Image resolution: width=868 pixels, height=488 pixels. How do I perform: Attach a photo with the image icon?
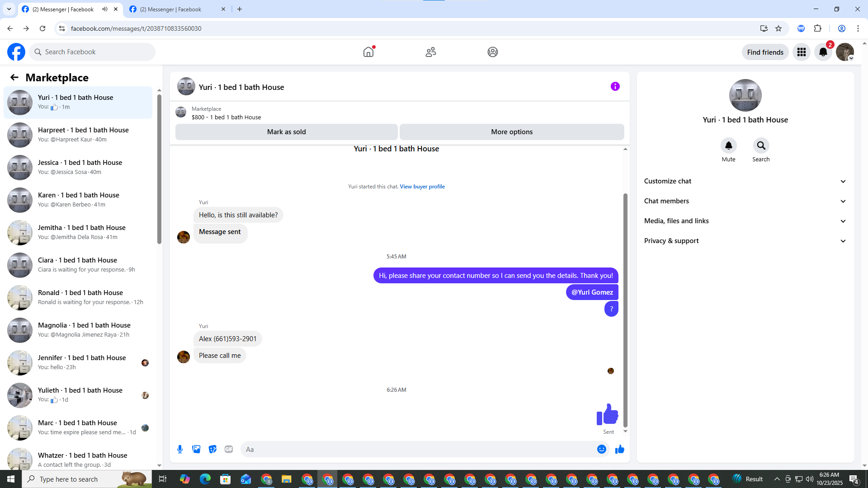pyautogui.click(x=196, y=449)
